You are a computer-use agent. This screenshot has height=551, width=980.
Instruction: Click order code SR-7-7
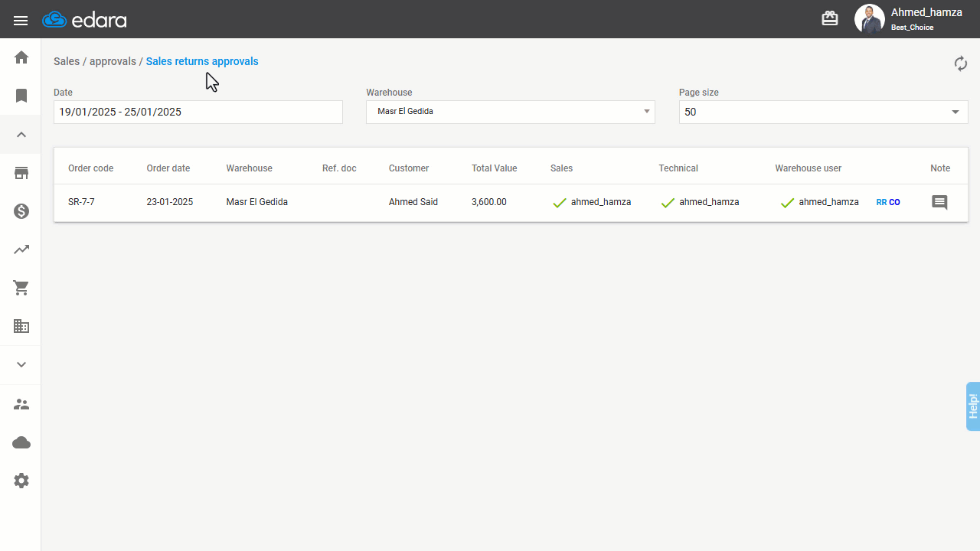[81, 202]
